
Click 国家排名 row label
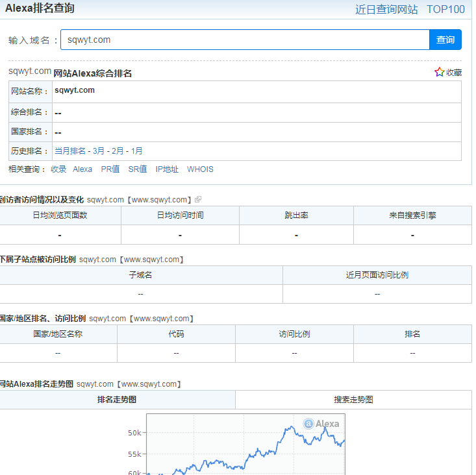click(30, 132)
